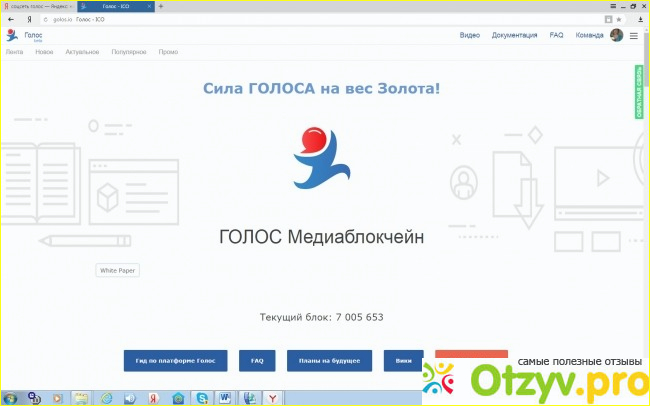Image resolution: width=650 pixels, height=406 pixels.
Task: Open the Видео link in the top navigation
Action: pos(469,35)
